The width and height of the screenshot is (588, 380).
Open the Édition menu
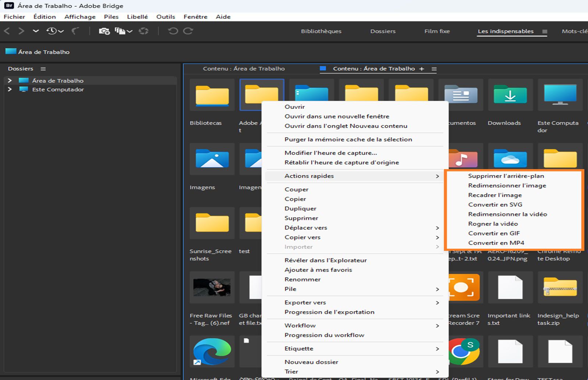pos(44,17)
